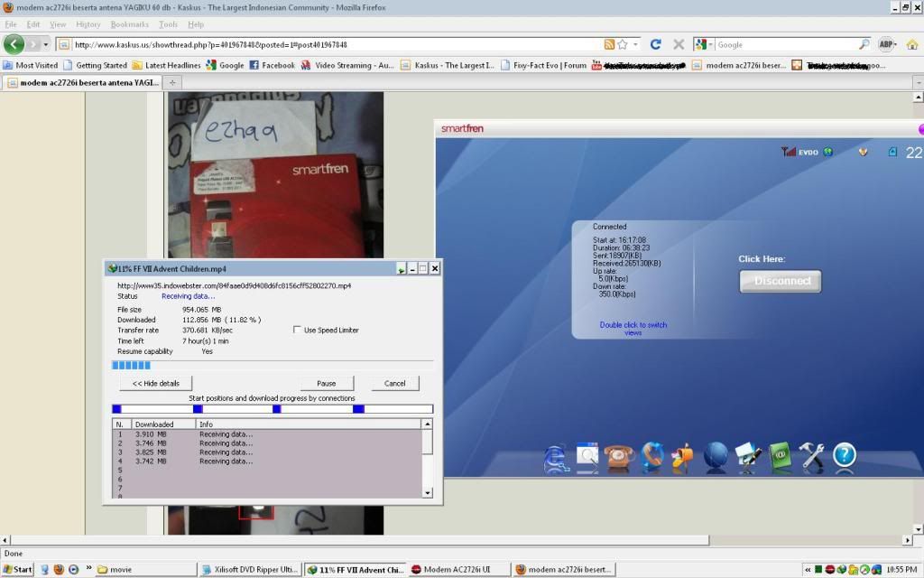Open the search engine selector dropdown
924x578 pixels.
pos(704,44)
